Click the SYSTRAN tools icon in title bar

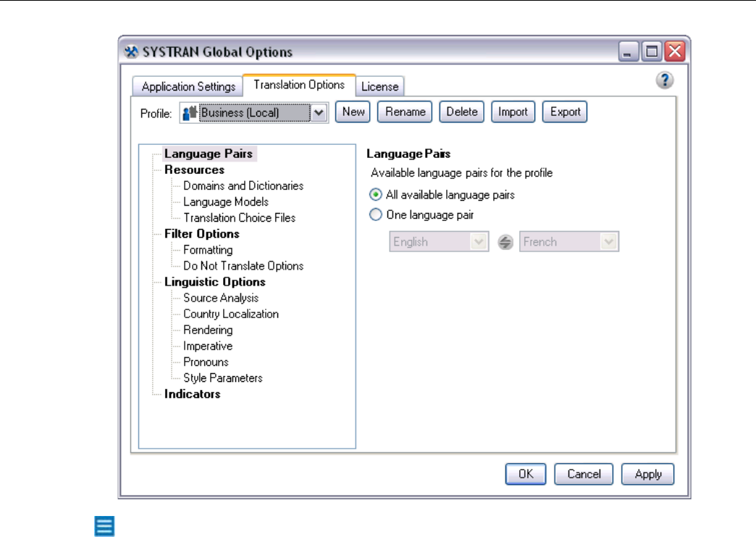pos(131,51)
